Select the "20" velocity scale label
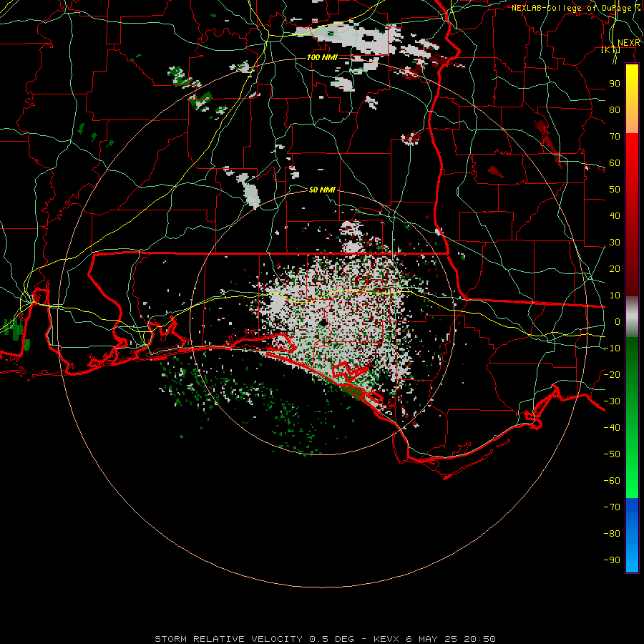Image resolution: width=644 pixels, height=644 pixels. coord(615,269)
